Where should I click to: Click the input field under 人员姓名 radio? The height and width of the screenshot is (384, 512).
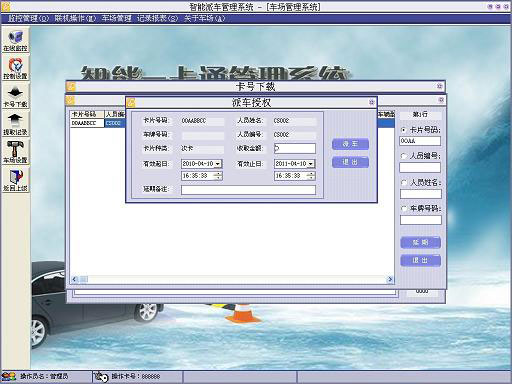coord(421,194)
